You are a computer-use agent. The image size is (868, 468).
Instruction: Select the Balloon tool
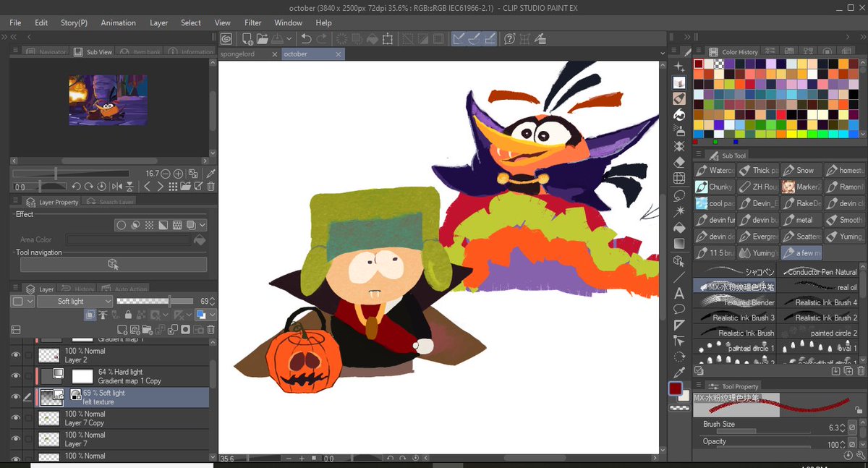click(x=679, y=309)
